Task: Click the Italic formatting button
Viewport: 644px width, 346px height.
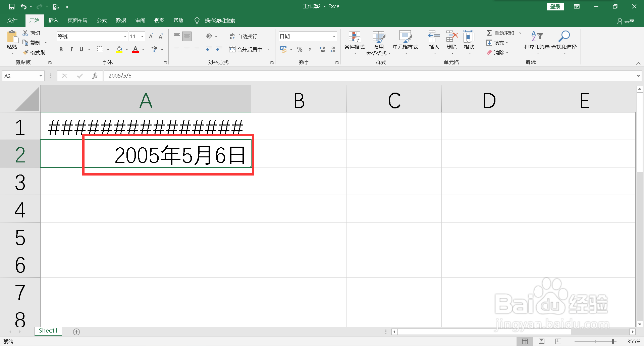Action: click(71, 49)
